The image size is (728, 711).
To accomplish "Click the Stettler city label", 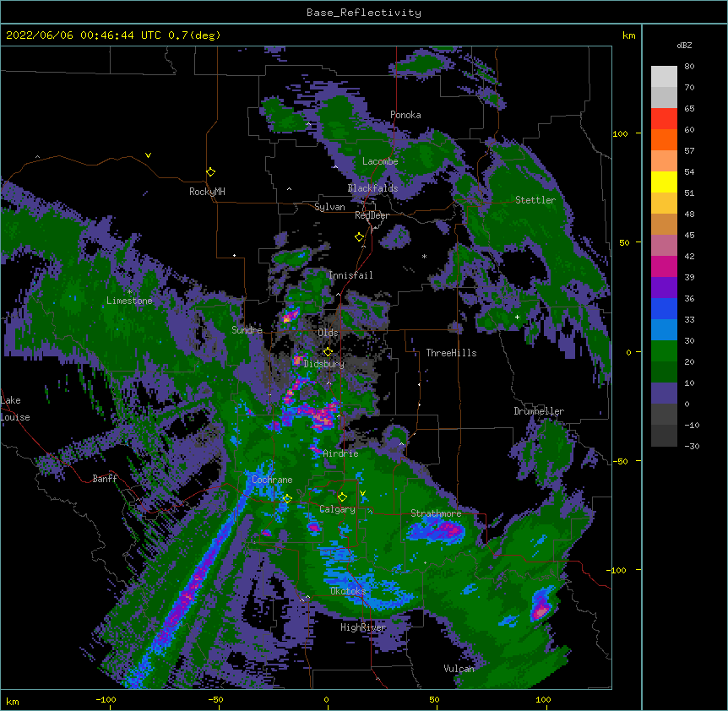I will tap(535, 200).
